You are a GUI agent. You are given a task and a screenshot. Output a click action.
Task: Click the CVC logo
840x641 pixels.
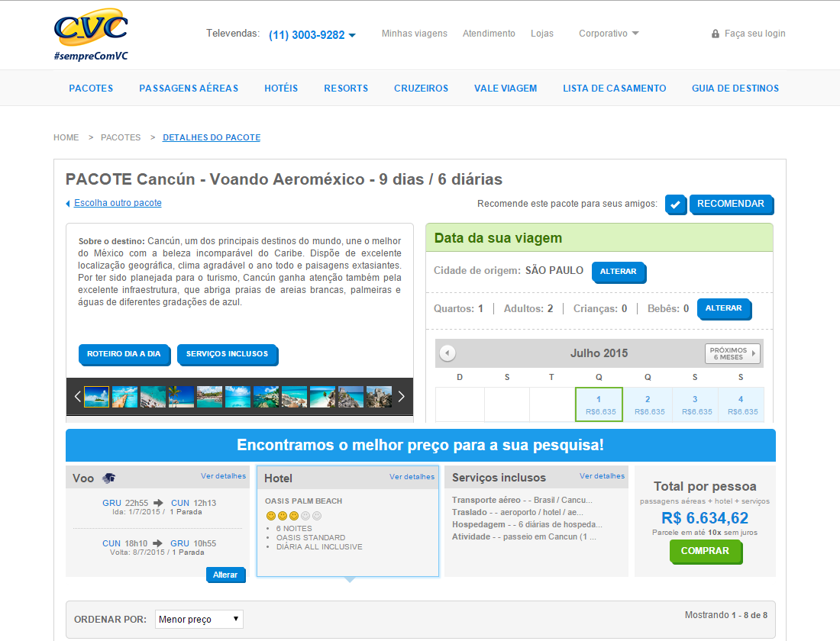tap(91, 35)
